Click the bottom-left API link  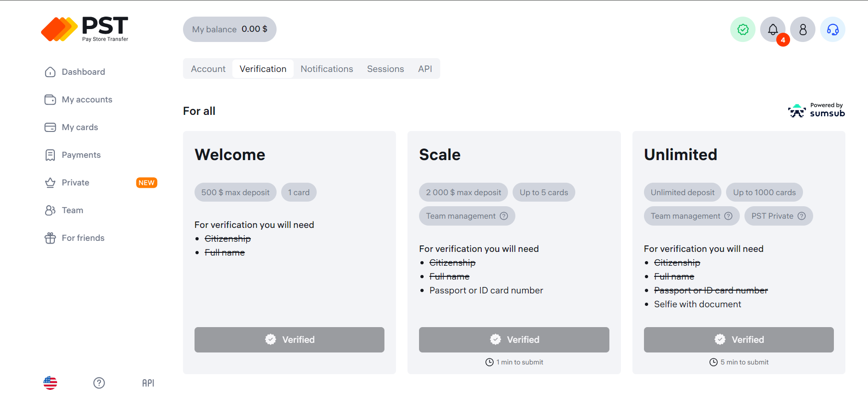coord(148,383)
